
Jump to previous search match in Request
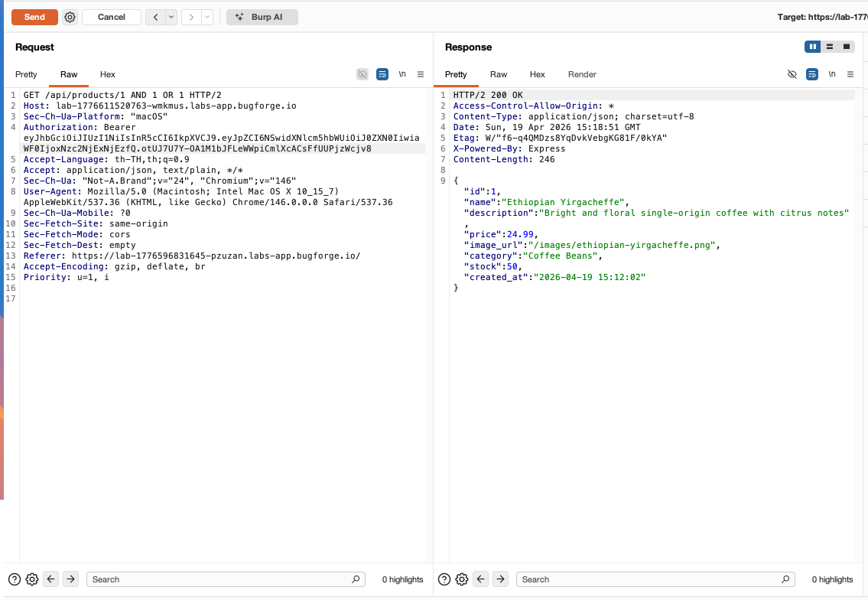51,579
